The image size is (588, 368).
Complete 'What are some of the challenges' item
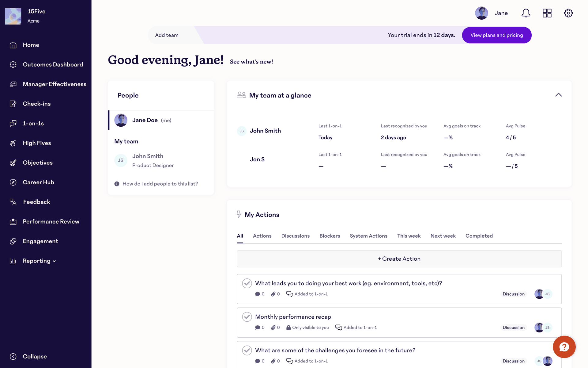(247, 350)
